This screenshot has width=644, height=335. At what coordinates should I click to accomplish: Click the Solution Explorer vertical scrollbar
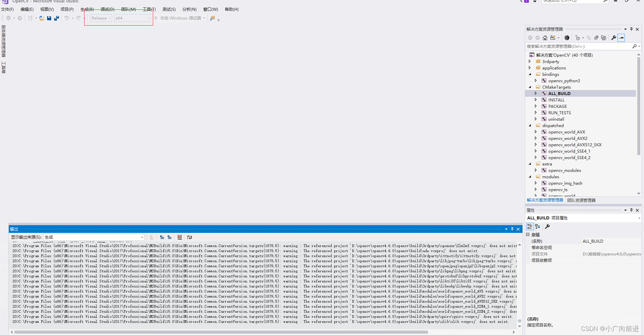click(639, 106)
